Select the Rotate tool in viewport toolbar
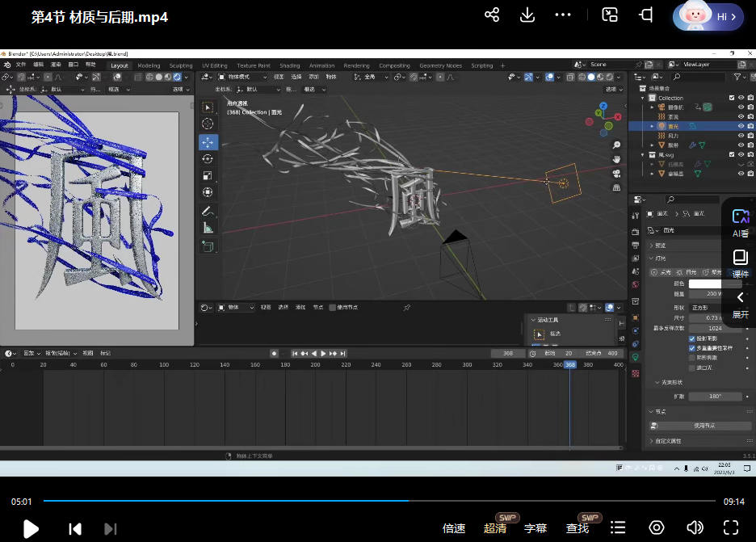This screenshot has height=542, width=756. coord(208,158)
